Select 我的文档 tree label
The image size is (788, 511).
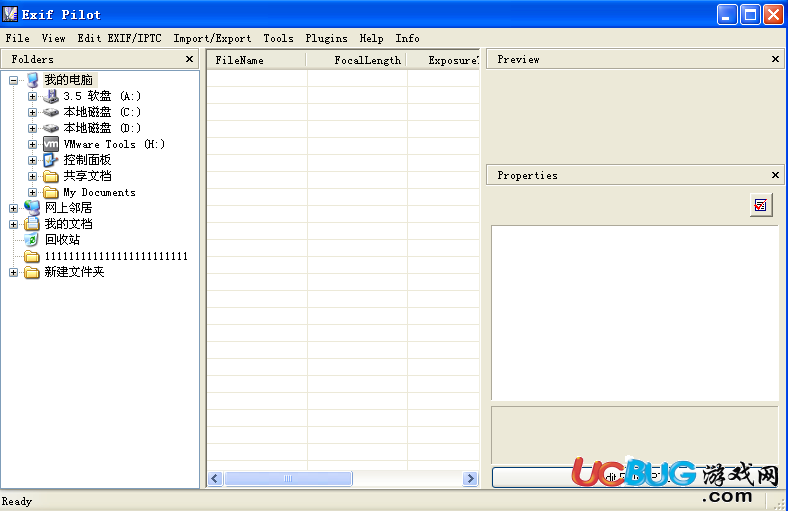[68, 224]
